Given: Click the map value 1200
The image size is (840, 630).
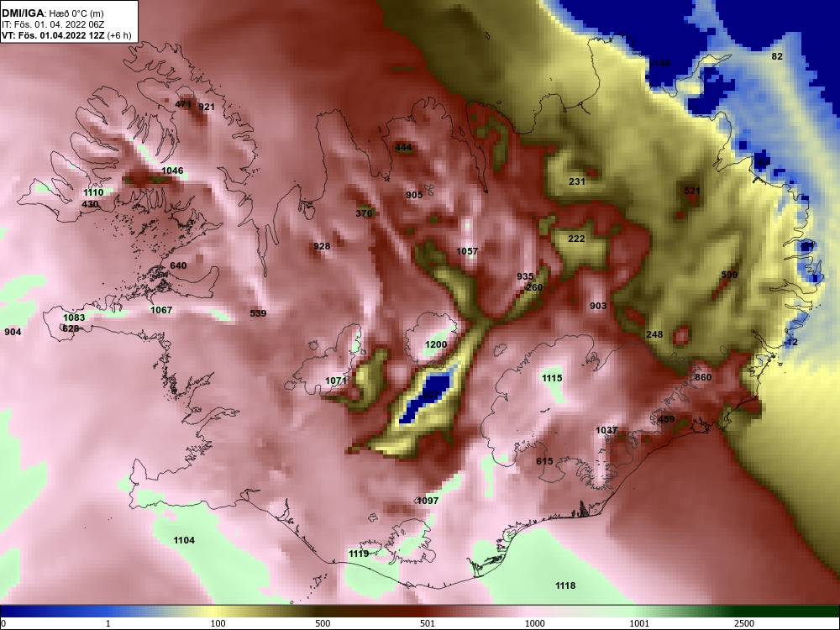Looking at the screenshot, I should pos(436,344).
